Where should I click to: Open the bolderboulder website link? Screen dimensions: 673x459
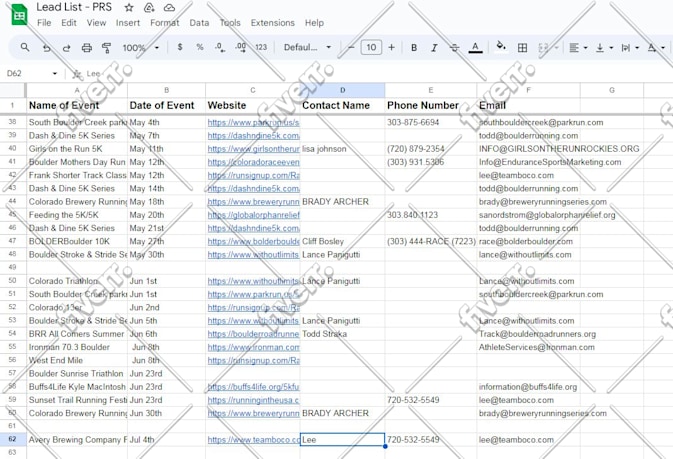click(x=254, y=242)
